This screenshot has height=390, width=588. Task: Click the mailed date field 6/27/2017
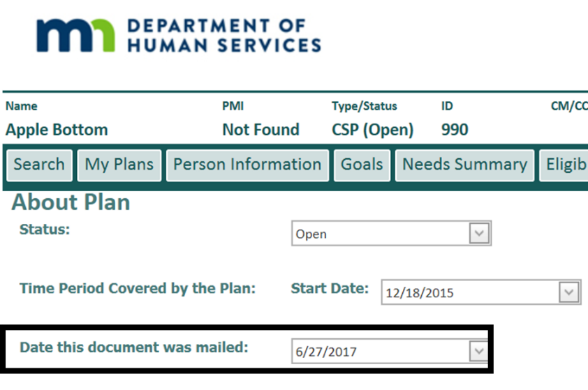click(381, 351)
